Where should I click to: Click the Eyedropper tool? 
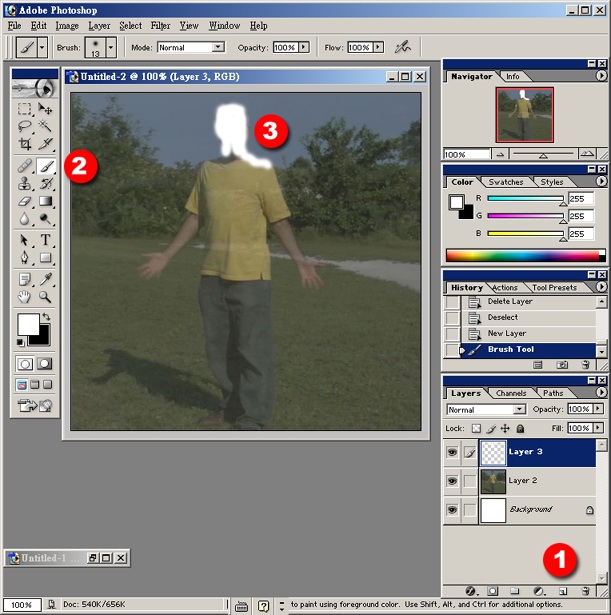[x=46, y=279]
